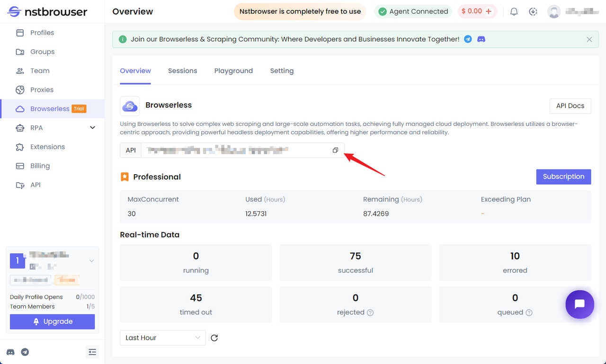
Task: Switch to the Setting tab
Action: tap(282, 71)
